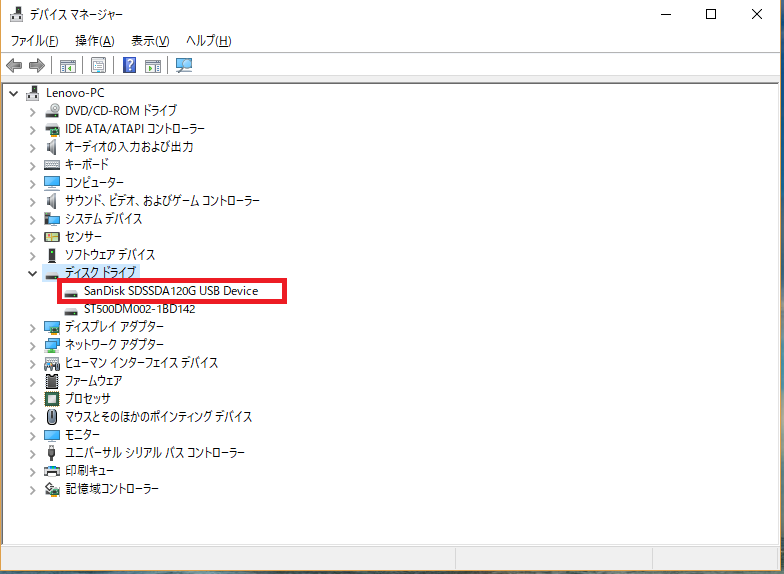The width and height of the screenshot is (784, 574).
Task: Expand the モニター node
Action: coord(32,436)
